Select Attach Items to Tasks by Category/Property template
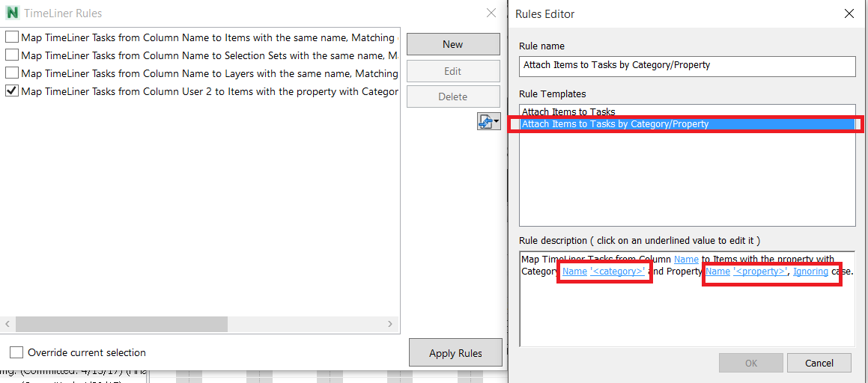Screen dimensions: 868x383 click(x=615, y=124)
